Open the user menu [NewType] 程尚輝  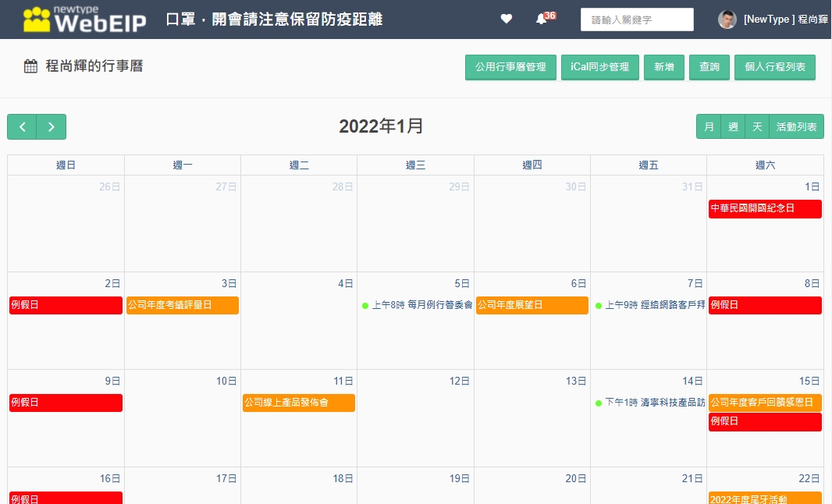click(x=785, y=20)
